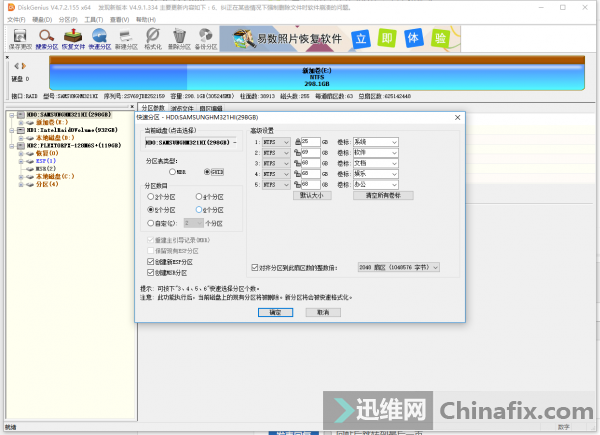Click the 易数照片恢复软件 banner ad
Viewport: 600px width, 435px height.
340,39
